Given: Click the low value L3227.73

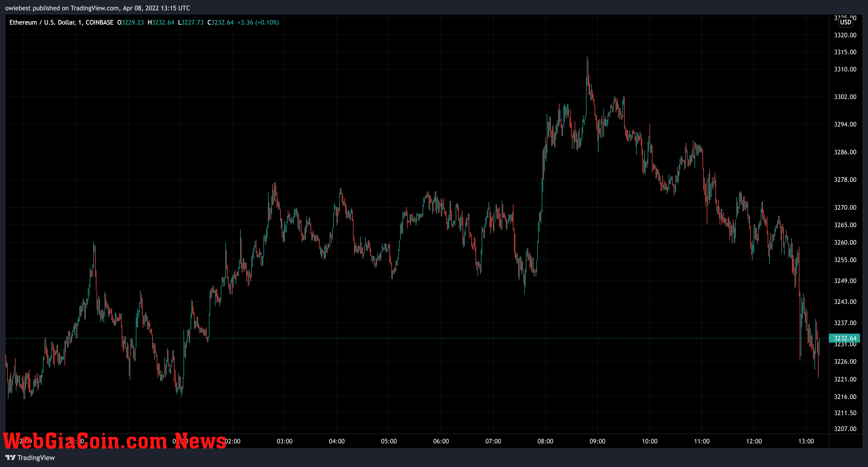Looking at the screenshot, I should point(191,23).
